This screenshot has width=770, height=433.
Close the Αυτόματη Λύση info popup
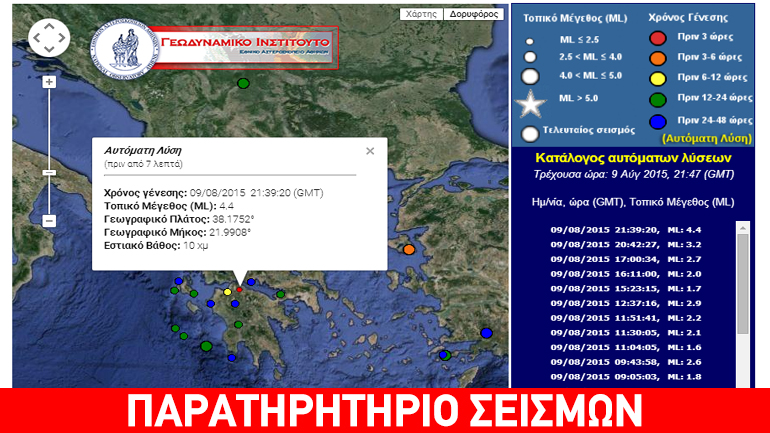point(370,151)
